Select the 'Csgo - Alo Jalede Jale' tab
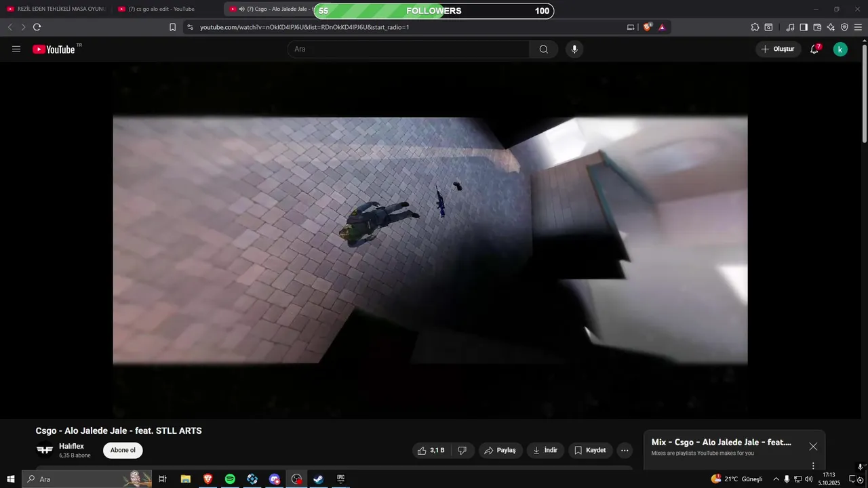Viewport: 868px width, 488px height. coord(269,9)
